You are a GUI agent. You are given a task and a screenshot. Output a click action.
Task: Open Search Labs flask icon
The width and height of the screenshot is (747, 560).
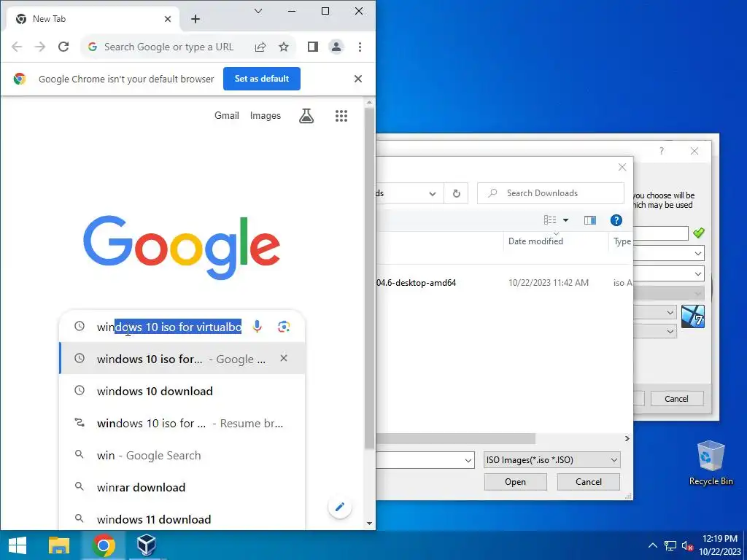tap(306, 116)
